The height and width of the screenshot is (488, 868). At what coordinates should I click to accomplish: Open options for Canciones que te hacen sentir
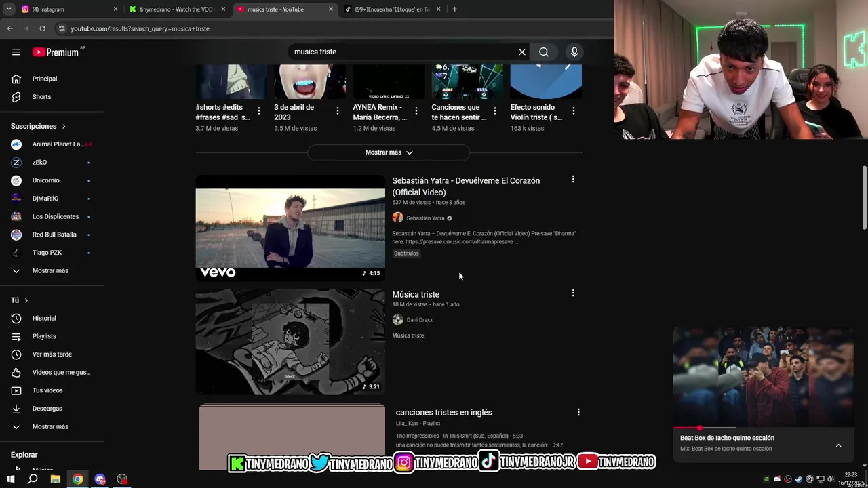coord(495,110)
